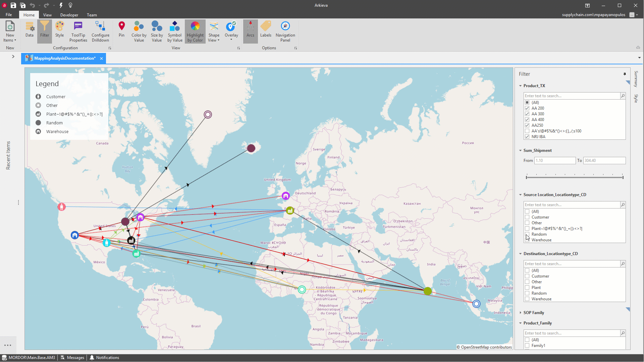Open Configure Drilldown
644x362 pixels.
click(100, 32)
